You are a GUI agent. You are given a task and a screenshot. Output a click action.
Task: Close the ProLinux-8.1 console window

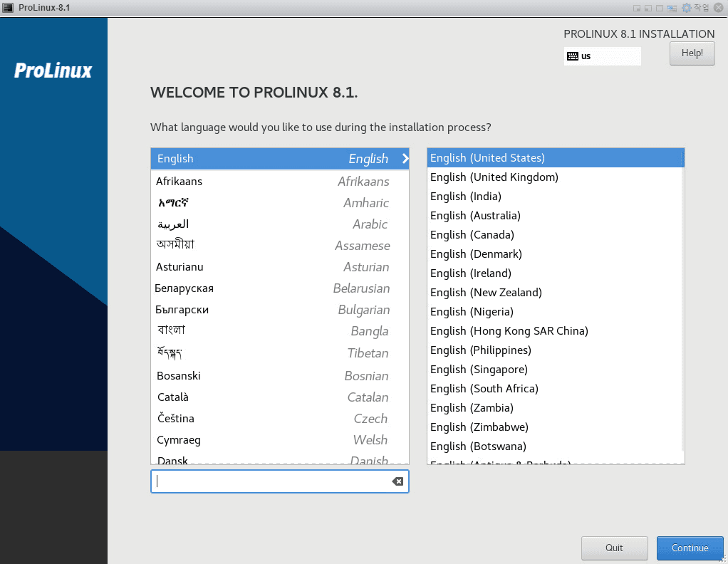[719, 8]
